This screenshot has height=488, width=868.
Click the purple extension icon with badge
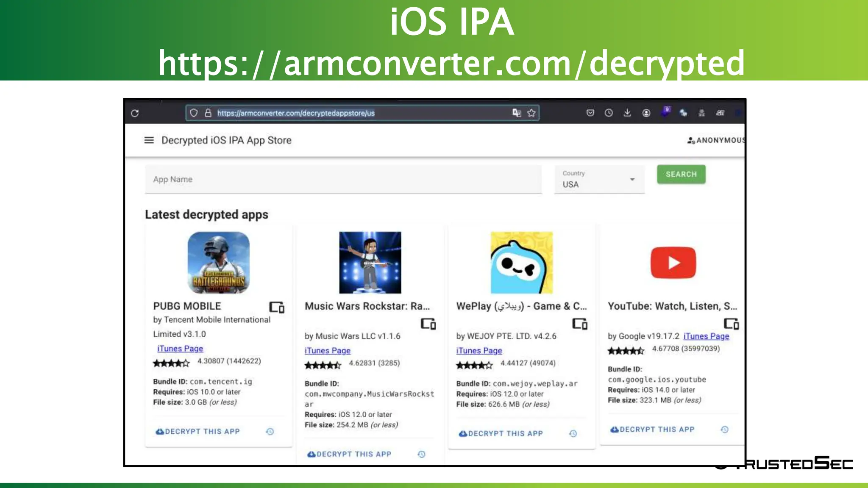tap(666, 112)
